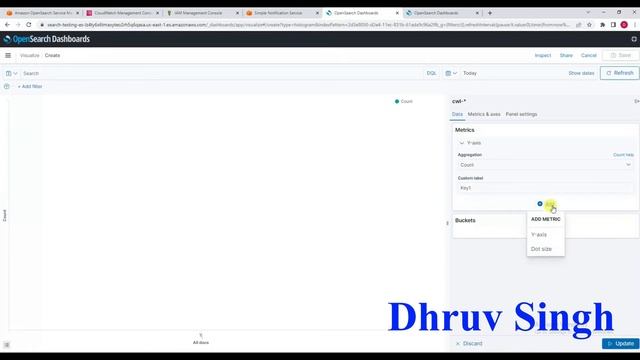Image resolution: width=640 pixels, height=360 pixels.
Task: Click the Today time range
Action: click(x=470, y=73)
